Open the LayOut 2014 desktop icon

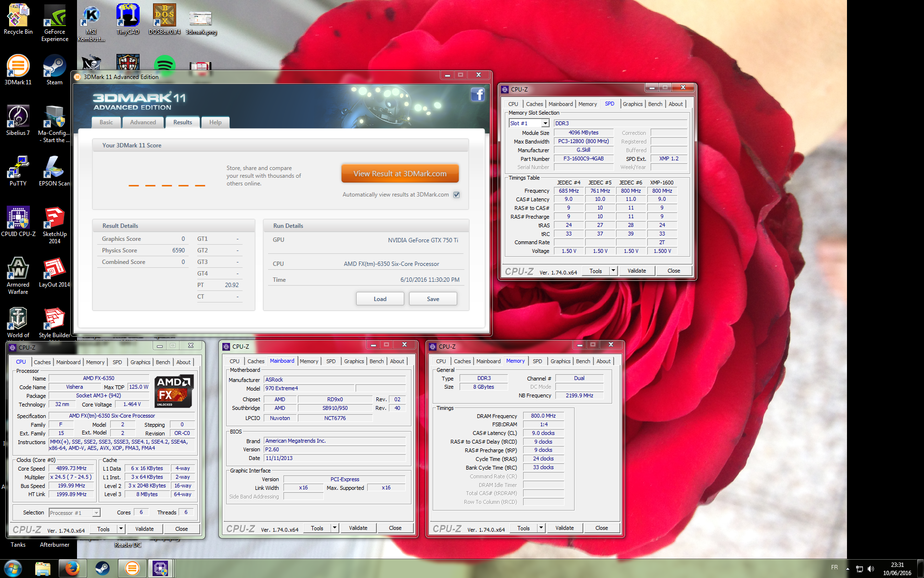point(55,272)
